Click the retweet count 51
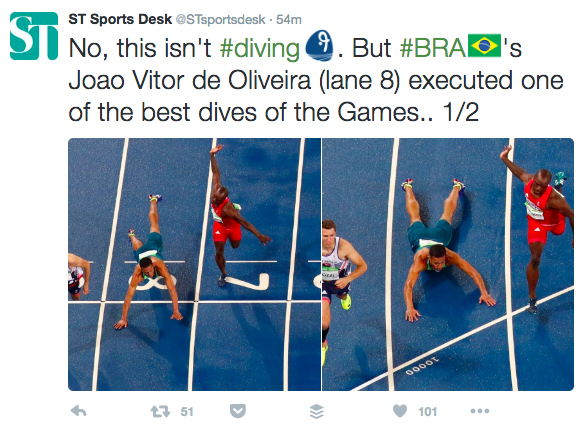585x430 pixels. [187, 412]
